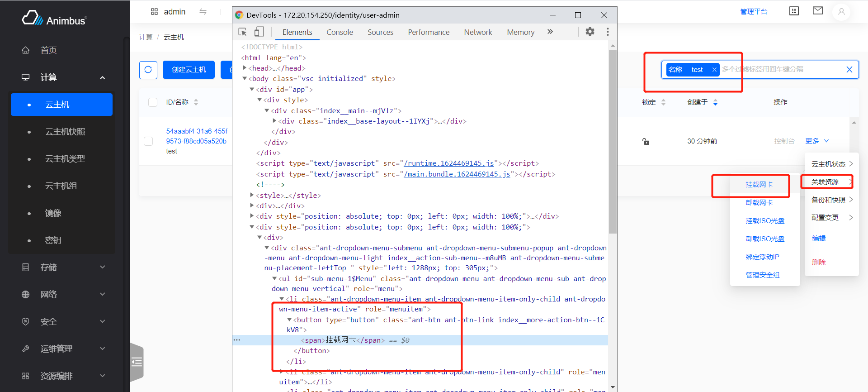The image size is (868, 392).
Task: Check the test instance row checkbox
Action: (x=148, y=141)
